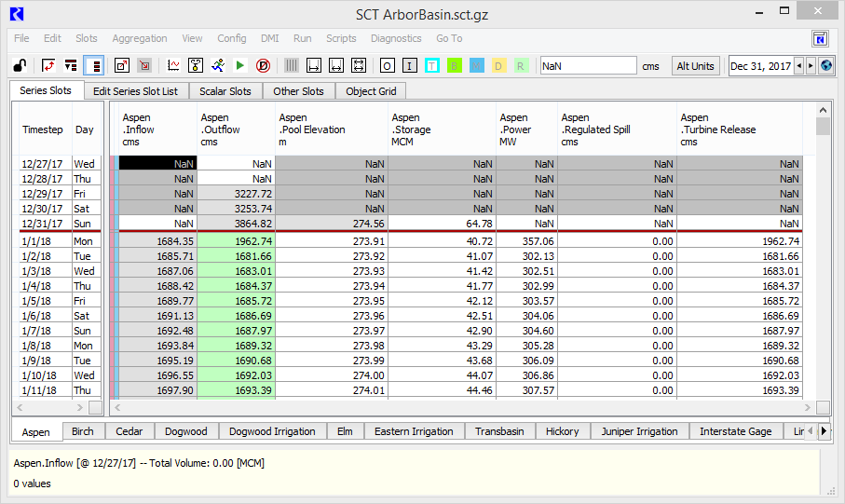Click the running man run control icon
This screenshot has height=504, width=845.
click(x=217, y=65)
